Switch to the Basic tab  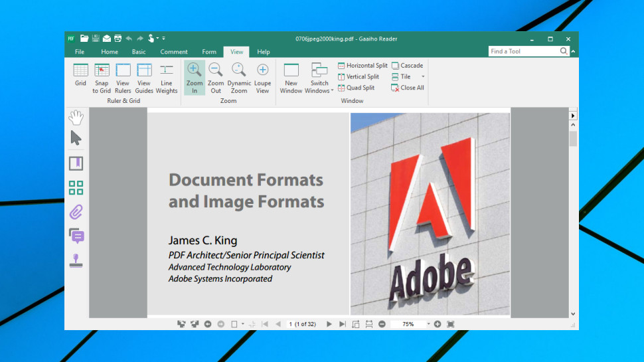[139, 52]
